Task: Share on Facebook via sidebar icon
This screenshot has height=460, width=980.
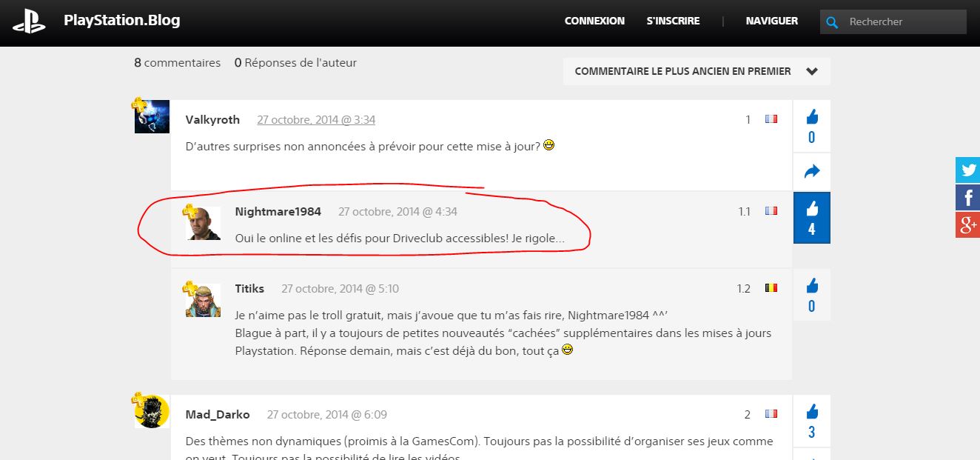Action: [x=967, y=197]
